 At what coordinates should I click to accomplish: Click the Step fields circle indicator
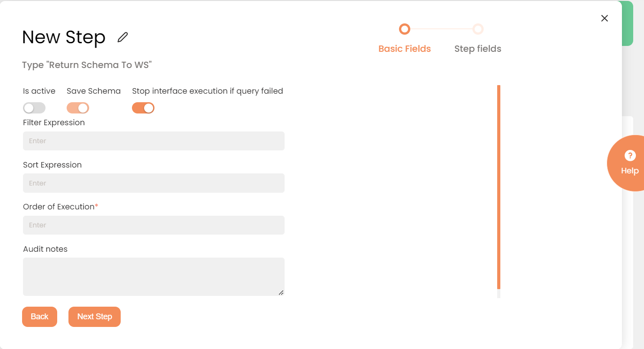pyautogui.click(x=478, y=29)
